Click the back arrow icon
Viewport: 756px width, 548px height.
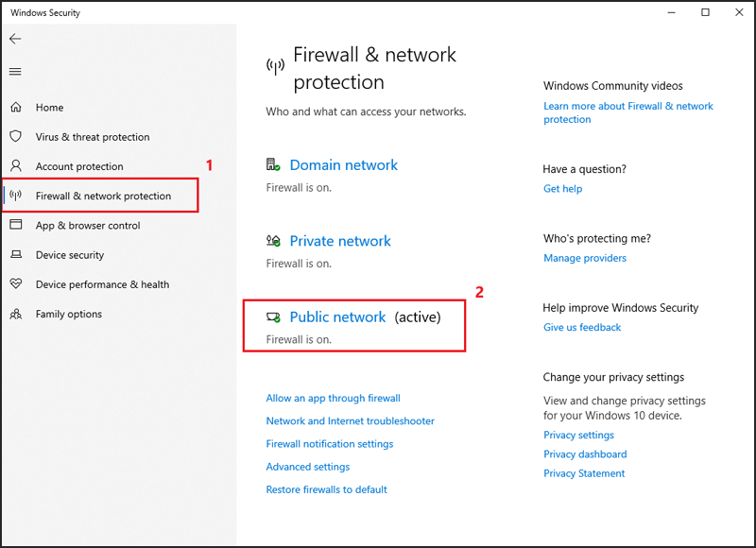point(15,39)
